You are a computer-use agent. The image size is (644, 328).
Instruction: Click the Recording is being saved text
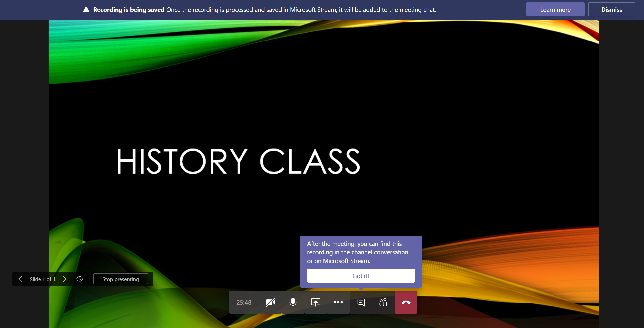pos(128,10)
